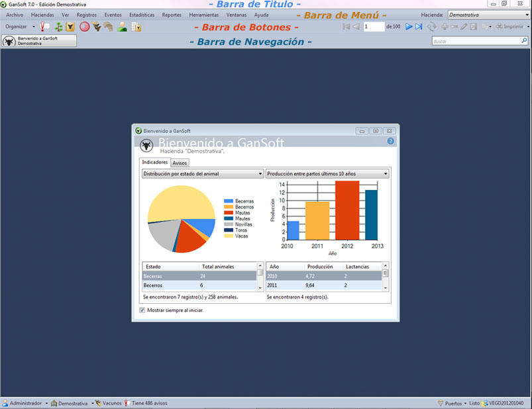Open the Eventos menu
Screen dimensions: 532x409
113,15
